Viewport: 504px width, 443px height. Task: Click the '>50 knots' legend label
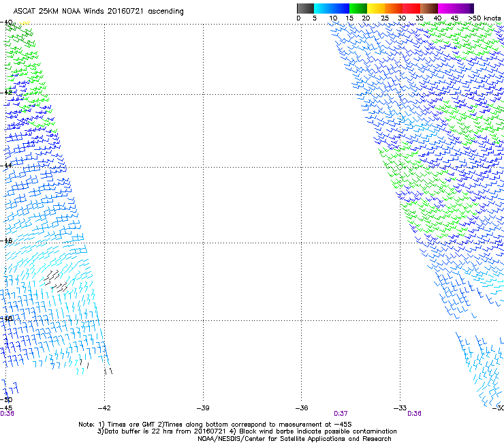484,18
